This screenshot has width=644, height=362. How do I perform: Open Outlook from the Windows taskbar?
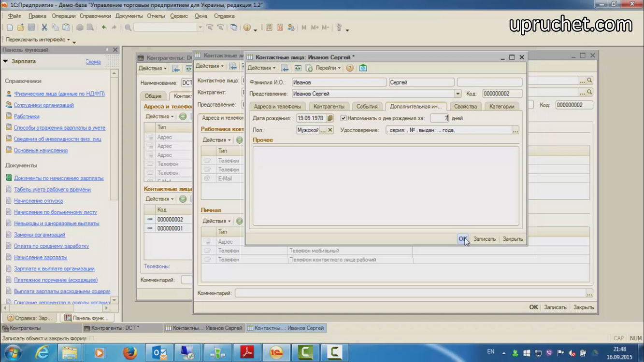tap(159, 352)
